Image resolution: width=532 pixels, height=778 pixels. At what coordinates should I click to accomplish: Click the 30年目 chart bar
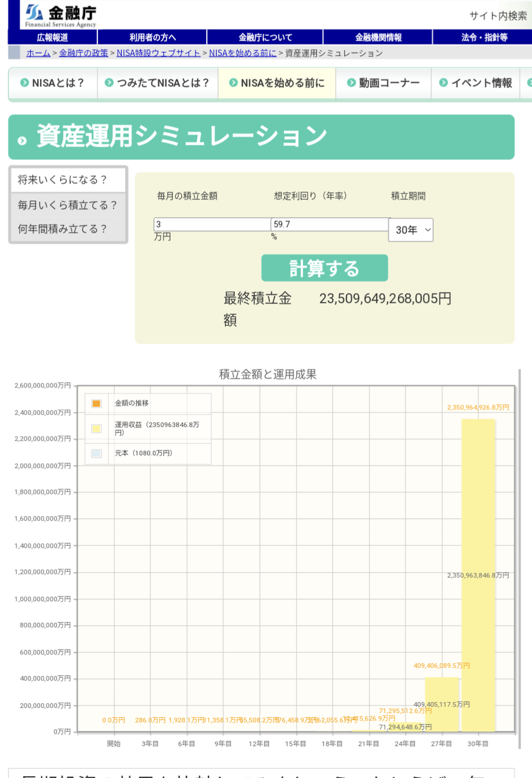click(x=478, y=575)
